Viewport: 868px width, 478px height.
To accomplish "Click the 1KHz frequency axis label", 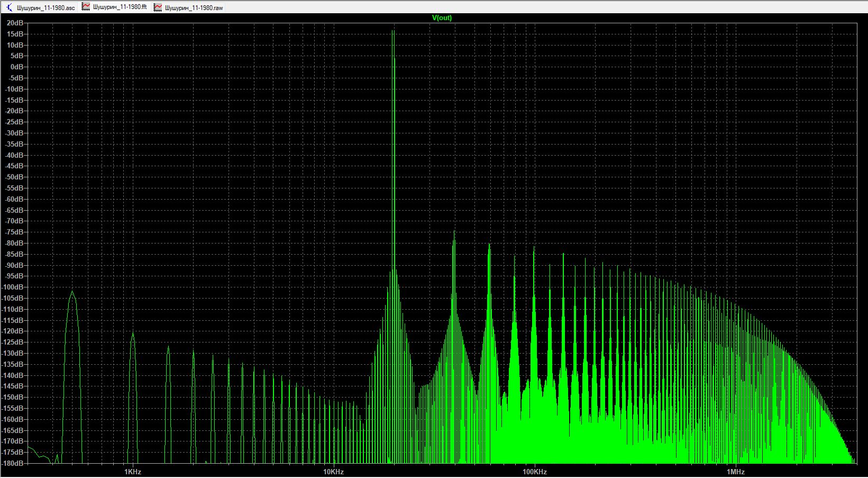I will pos(132,472).
